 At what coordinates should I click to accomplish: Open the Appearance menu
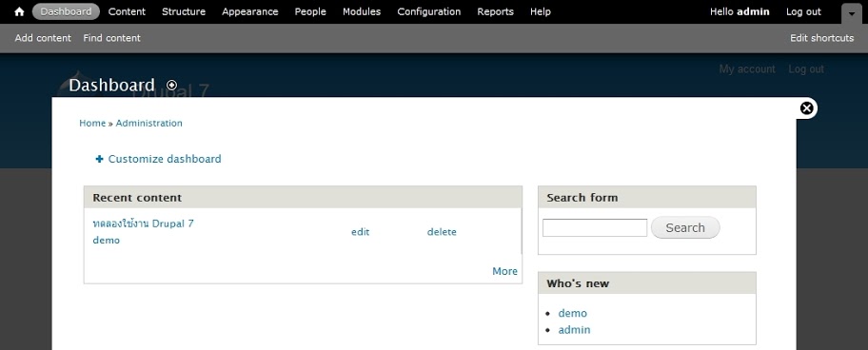click(x=250, y=11)
